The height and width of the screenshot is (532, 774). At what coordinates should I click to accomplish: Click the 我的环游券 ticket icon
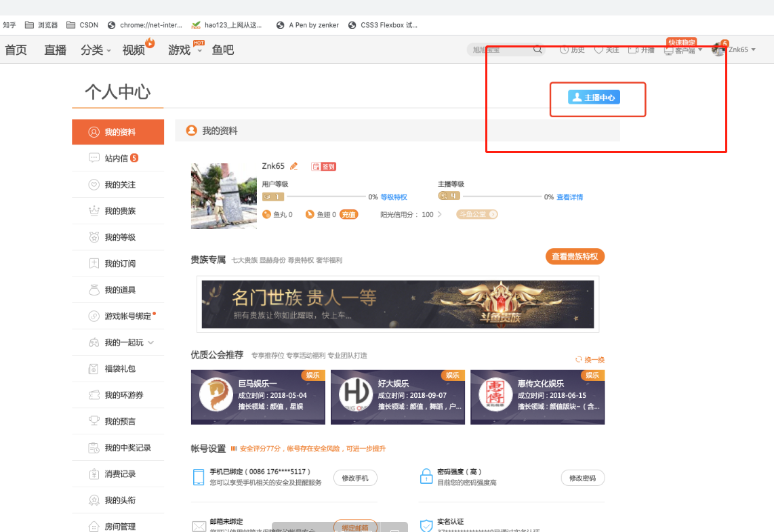(94, 395)
